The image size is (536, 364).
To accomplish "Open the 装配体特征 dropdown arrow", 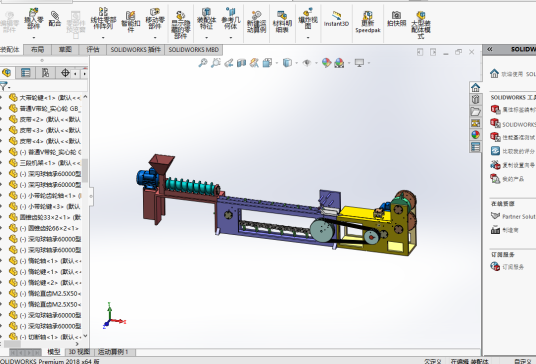I will 206,37.
